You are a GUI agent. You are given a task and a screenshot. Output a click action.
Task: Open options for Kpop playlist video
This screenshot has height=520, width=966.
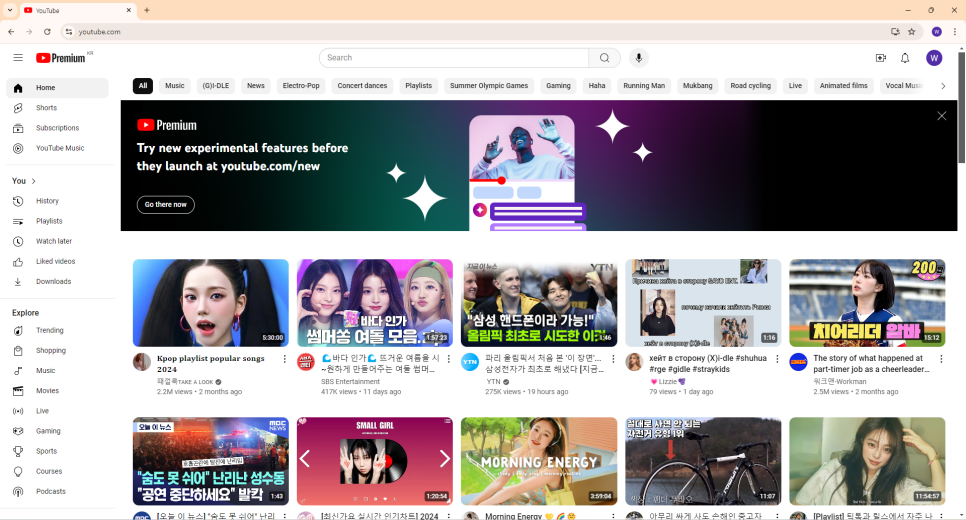click(x=284, y=359)
